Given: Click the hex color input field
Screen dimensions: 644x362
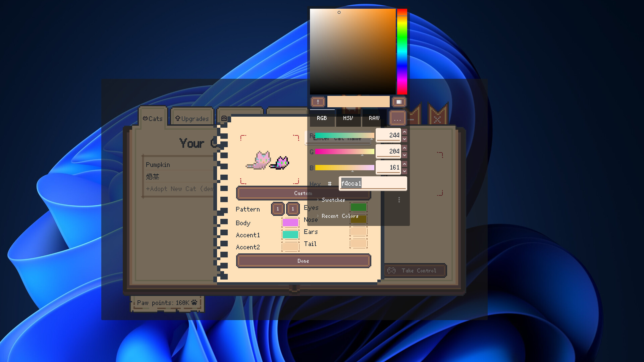Looking at the screenshot, I should click(x=373, y=184).
